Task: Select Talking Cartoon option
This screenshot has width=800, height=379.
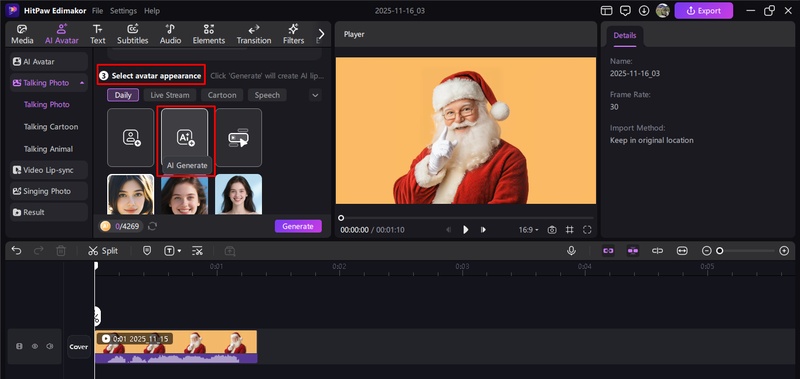Action: 51,127
